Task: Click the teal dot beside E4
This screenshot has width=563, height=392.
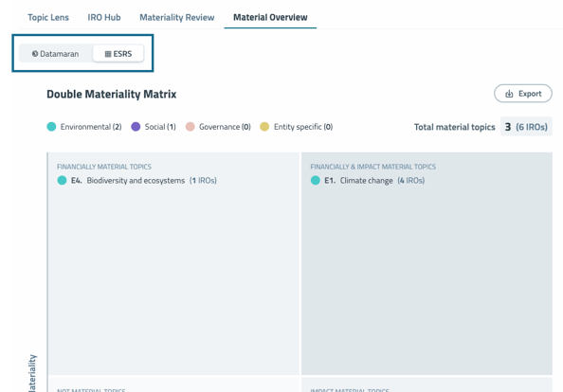Action: pos(62,181)
